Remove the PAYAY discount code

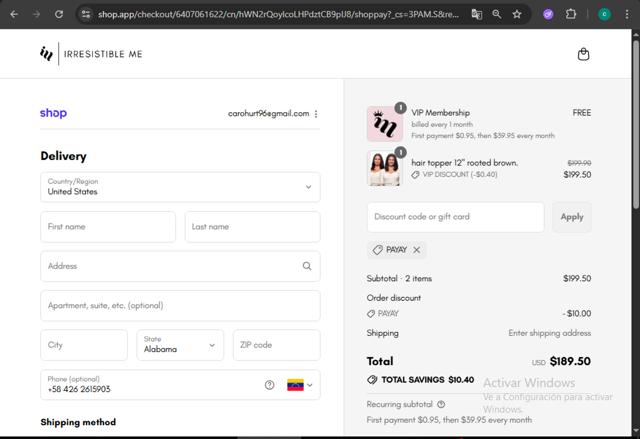point(416,250)
